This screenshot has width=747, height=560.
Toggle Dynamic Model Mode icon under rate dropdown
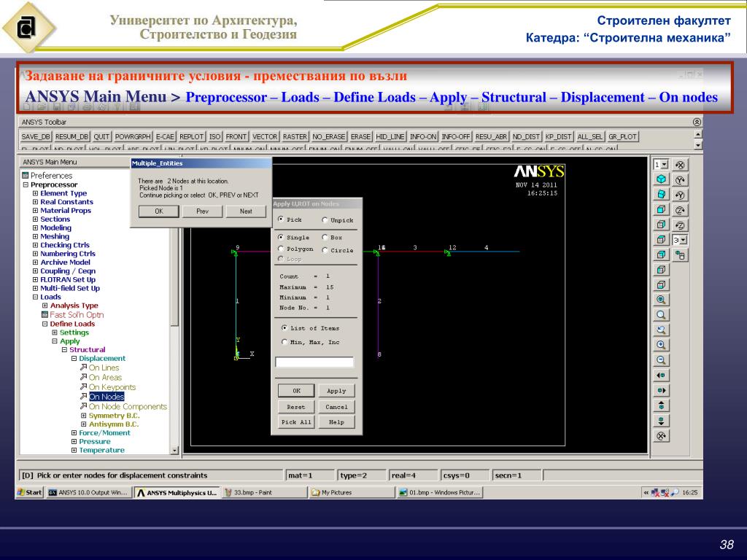tap(681, 255)
